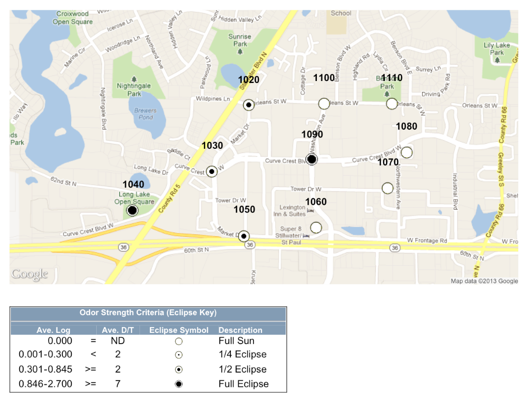
Task: Click the Wildpines Ln street label
Action: [x=213, y=99]
